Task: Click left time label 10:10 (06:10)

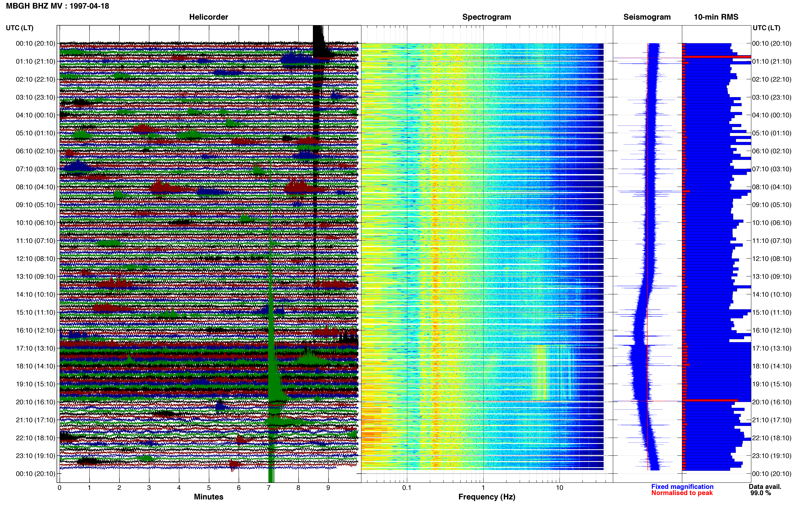Action: (x=36, y=222)
